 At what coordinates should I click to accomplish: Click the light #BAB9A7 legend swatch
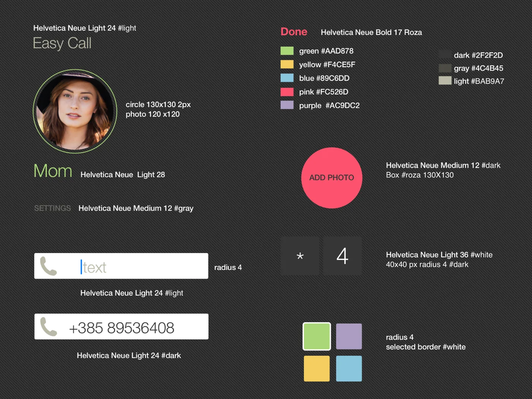(445, 81)
